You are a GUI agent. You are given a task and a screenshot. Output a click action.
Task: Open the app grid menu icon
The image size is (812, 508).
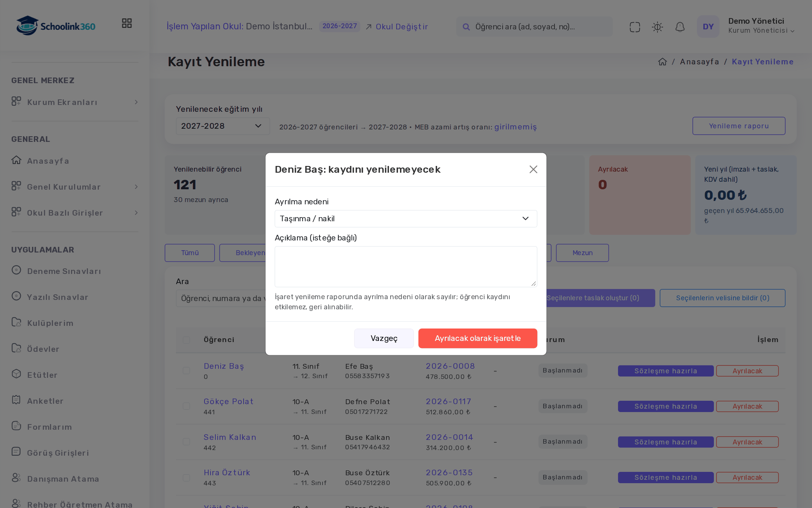[x=127, y=23]
